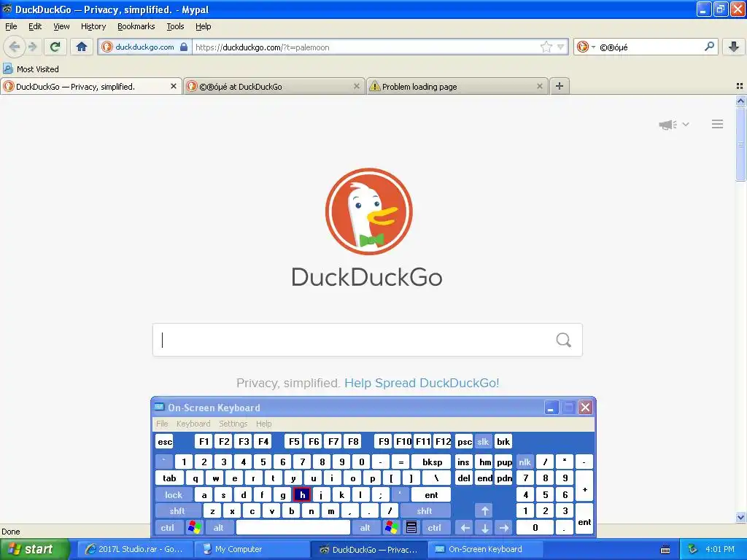Open 2017L Studio.rar taskbar item
This screenshot has width=747, height=560.
135,550
